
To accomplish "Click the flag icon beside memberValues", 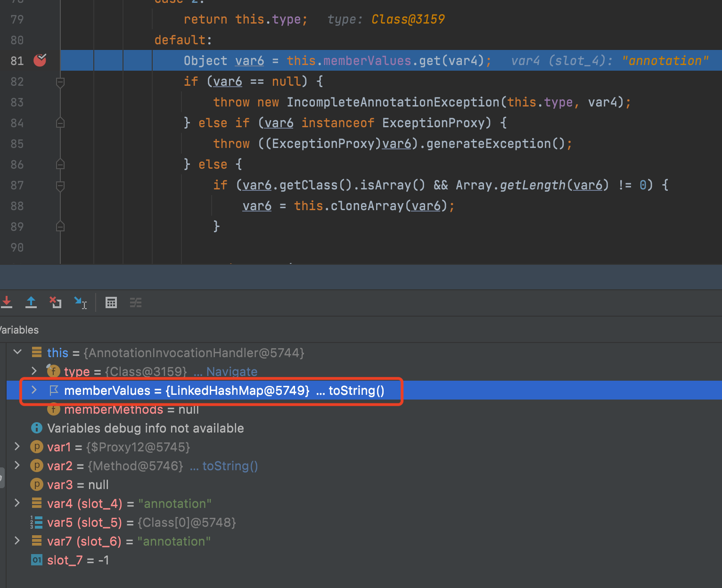I will [54, 390].
